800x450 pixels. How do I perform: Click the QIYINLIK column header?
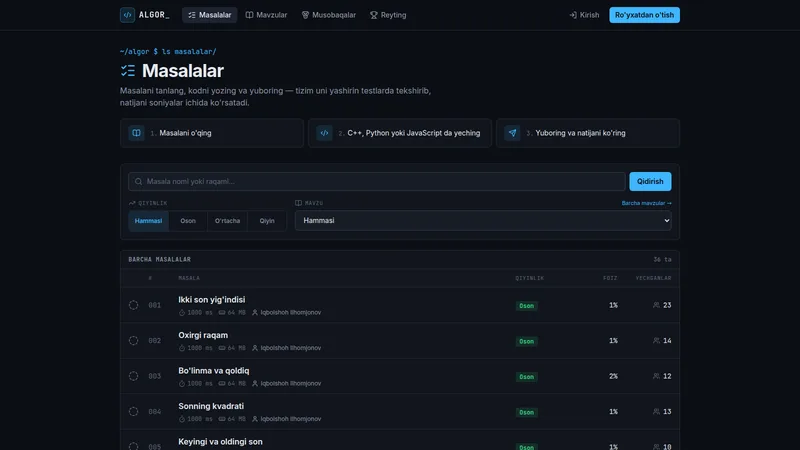pyautogui.click(x=530, y=278)
